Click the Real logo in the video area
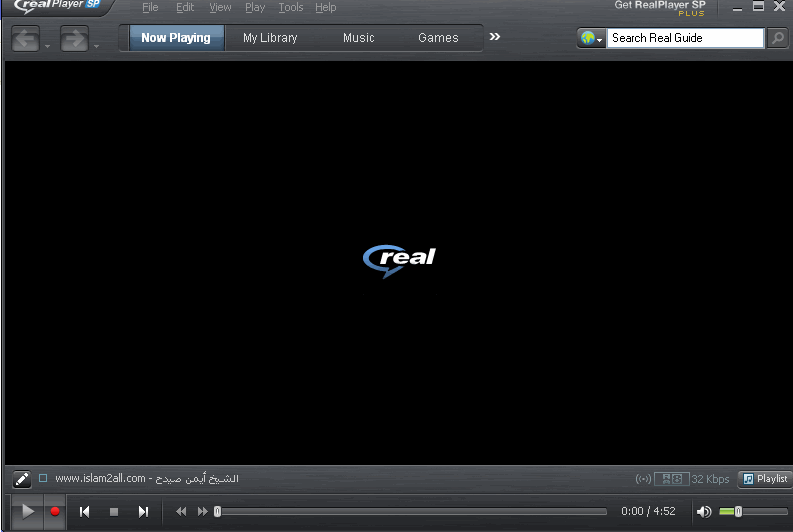Image resolution: width=793 pixels, height=532 pixels. click(399, 260)
